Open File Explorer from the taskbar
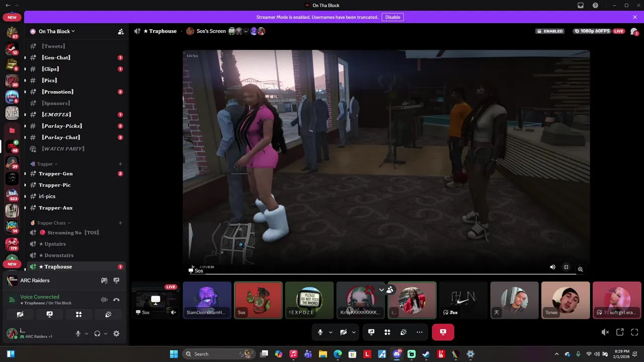644x362 pixels. (323, 354)
